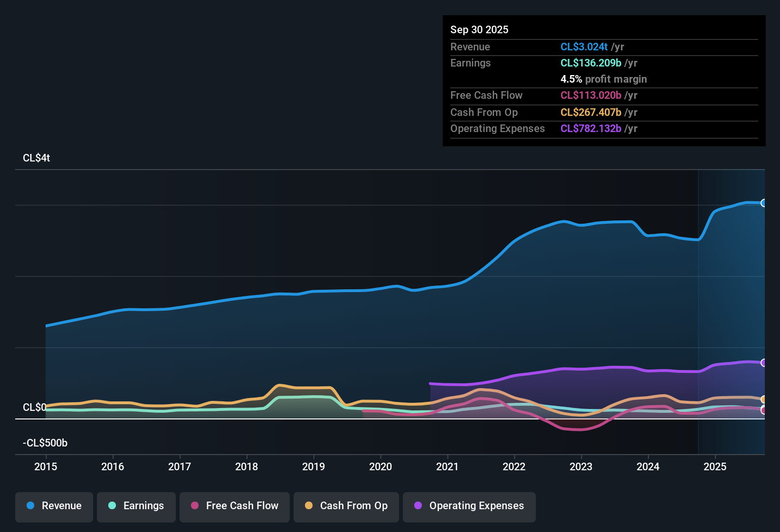The height and width of the screenshot is (532, 780).
Task: Click the orange Cash From Op dot icon
Action: pyautogui.click(x=308, y=506)
